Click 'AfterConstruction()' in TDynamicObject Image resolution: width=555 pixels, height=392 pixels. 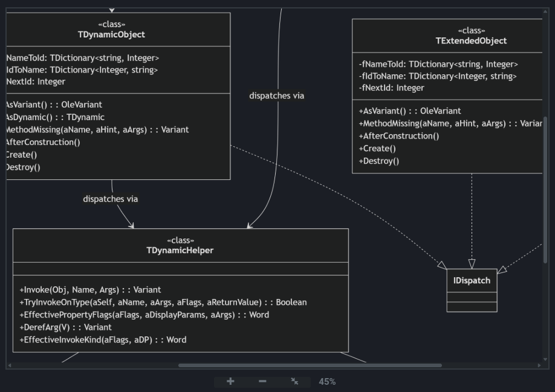point(43,143)
